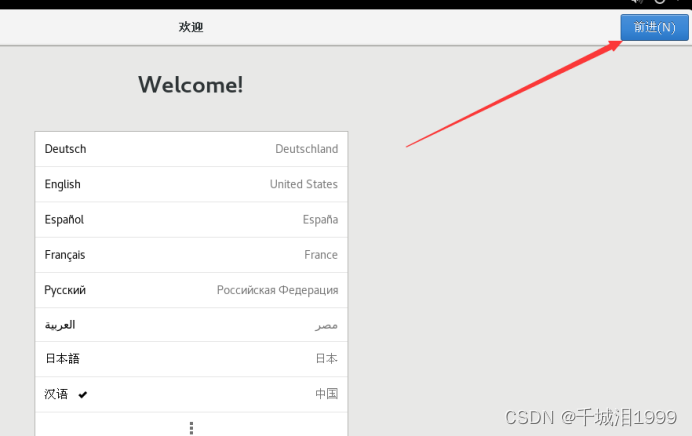692x436 pixels.
Task: Pick Français France language
Action: (191, 255)
